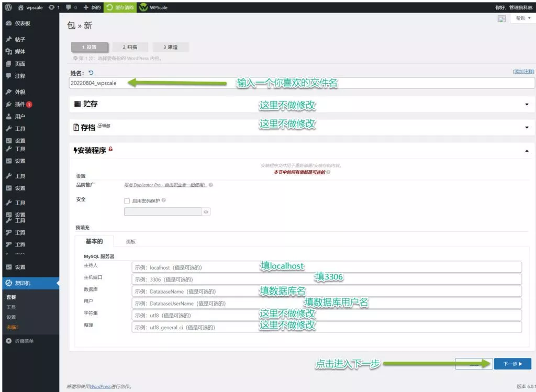Open 用户 users in sidebar
Screen dimensions: 536x392
16,117
